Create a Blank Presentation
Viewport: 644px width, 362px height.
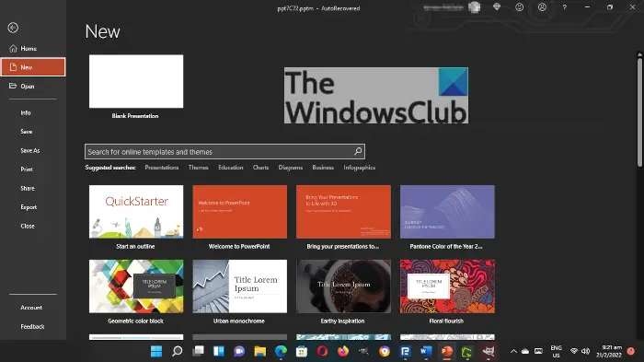coord(136,81)
